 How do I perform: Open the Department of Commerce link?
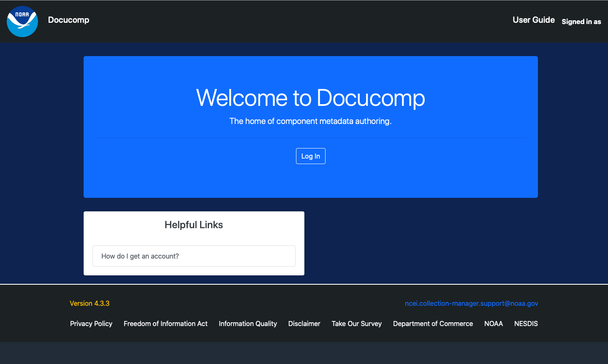pos(433,324)
